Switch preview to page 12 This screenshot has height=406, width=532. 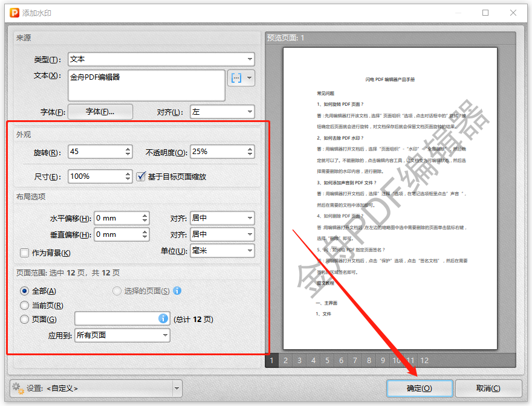pos(424,360)
